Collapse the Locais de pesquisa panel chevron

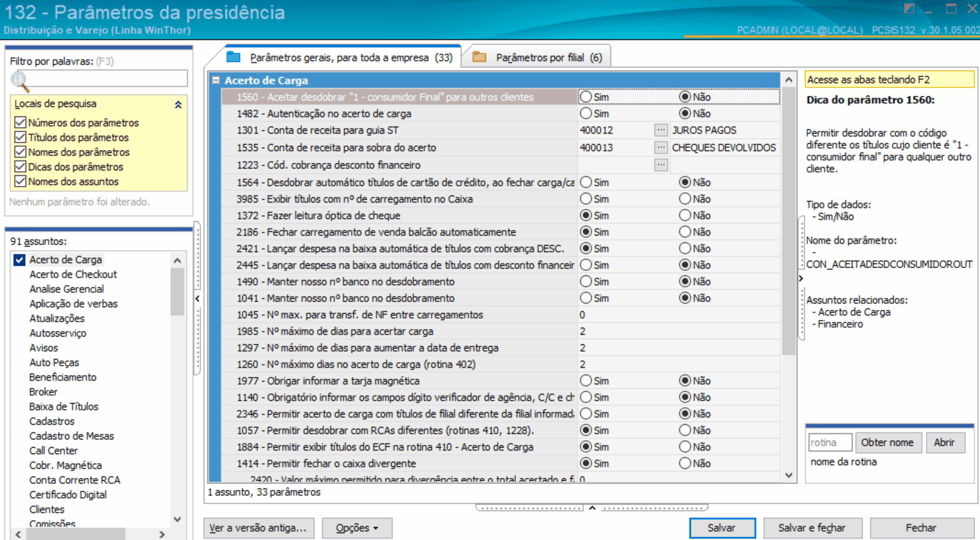point(178,105)
